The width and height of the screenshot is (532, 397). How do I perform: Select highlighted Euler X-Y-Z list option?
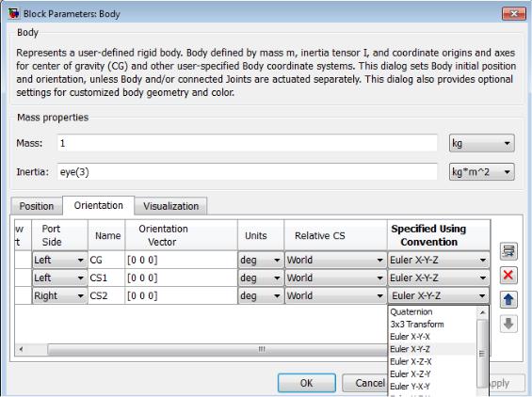pyautogui.click(x=432, y=349)
